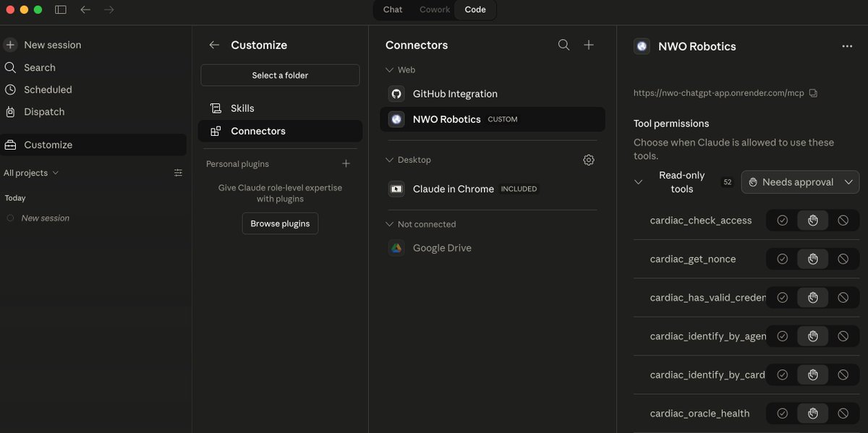Switch to the Code tab

475,9
